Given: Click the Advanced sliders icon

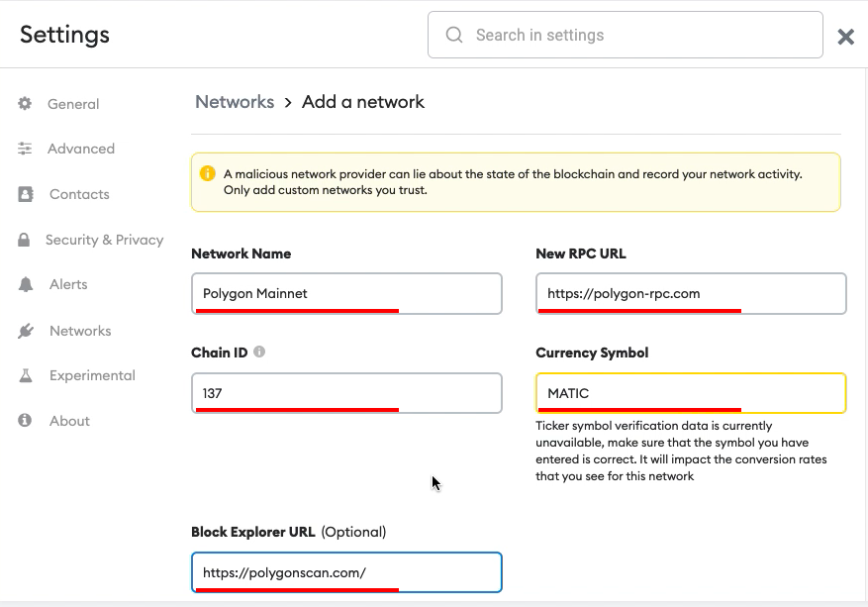Looking at the screenshot, I should (25, 149).
